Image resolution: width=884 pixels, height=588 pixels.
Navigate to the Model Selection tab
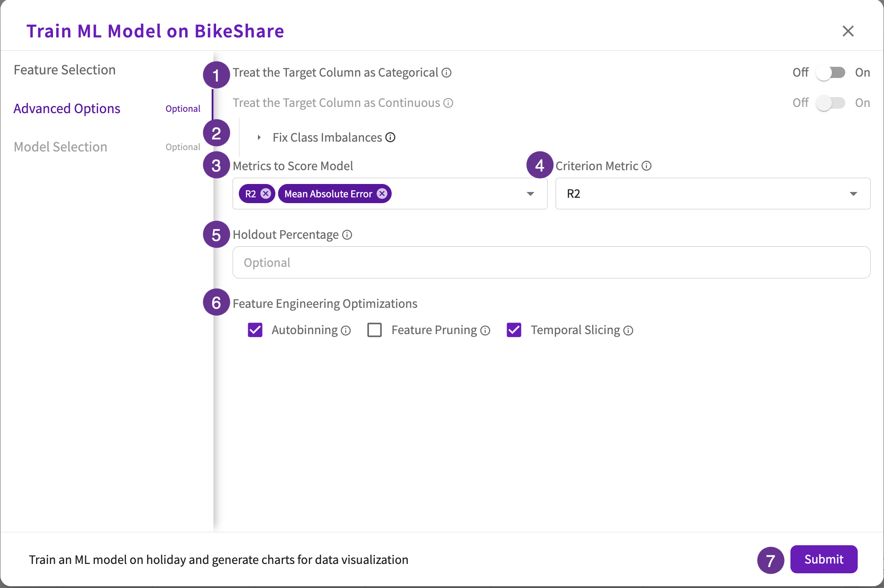pyautogui.click(x=61, y=146)
